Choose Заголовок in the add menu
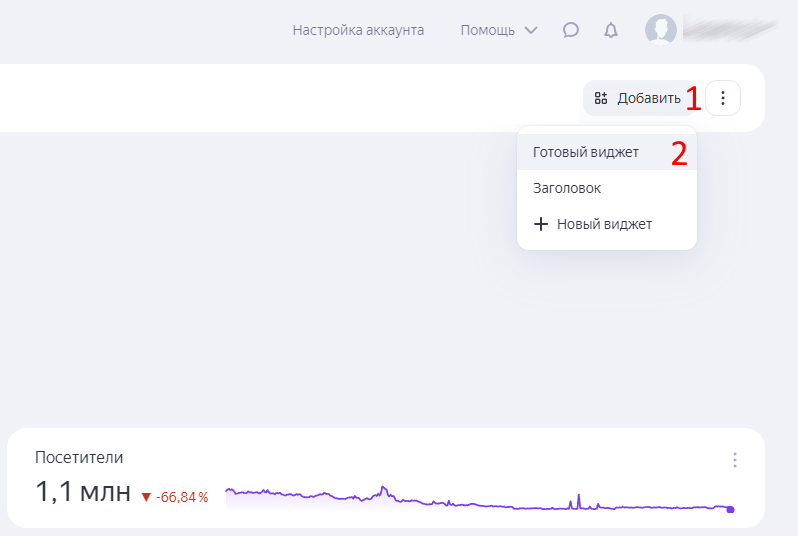 567,188
